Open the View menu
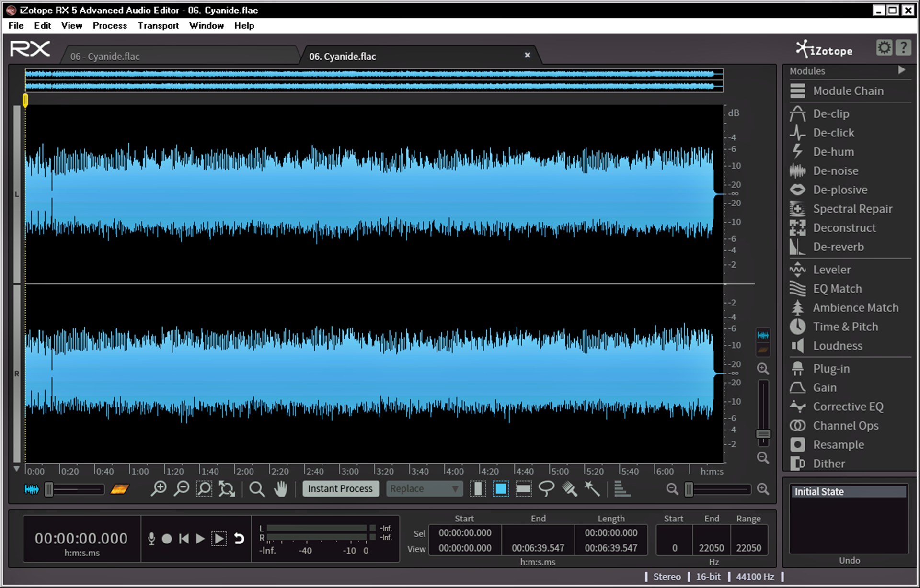 click(71, 26)
